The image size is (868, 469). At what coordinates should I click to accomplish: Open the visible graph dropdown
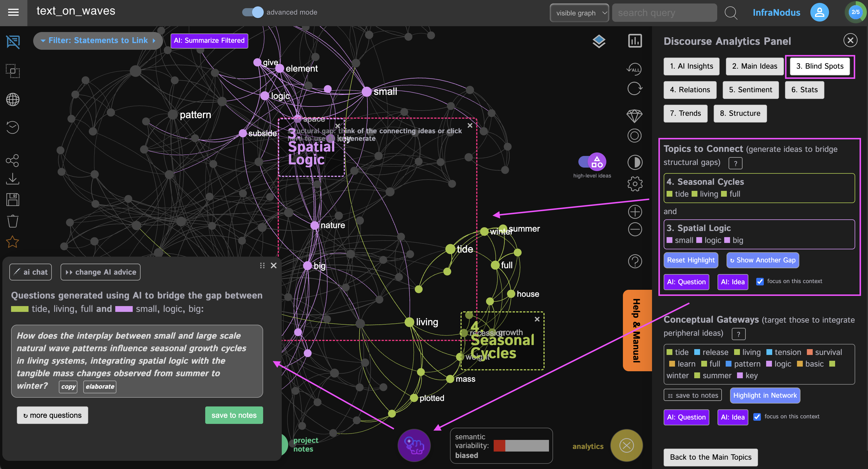(x=579, y=13)
